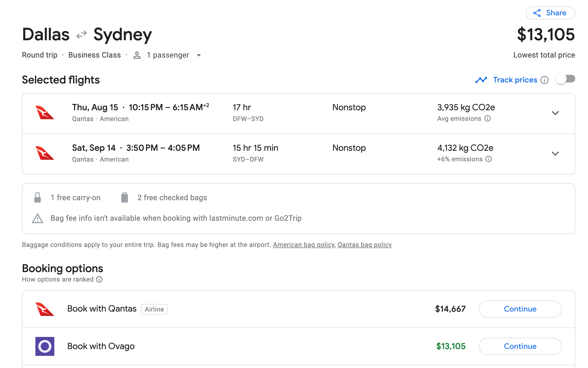This screenshot has width=588, height=368.
Task: Expand the Sat, Sep 14 flight details
Action: 555,154
